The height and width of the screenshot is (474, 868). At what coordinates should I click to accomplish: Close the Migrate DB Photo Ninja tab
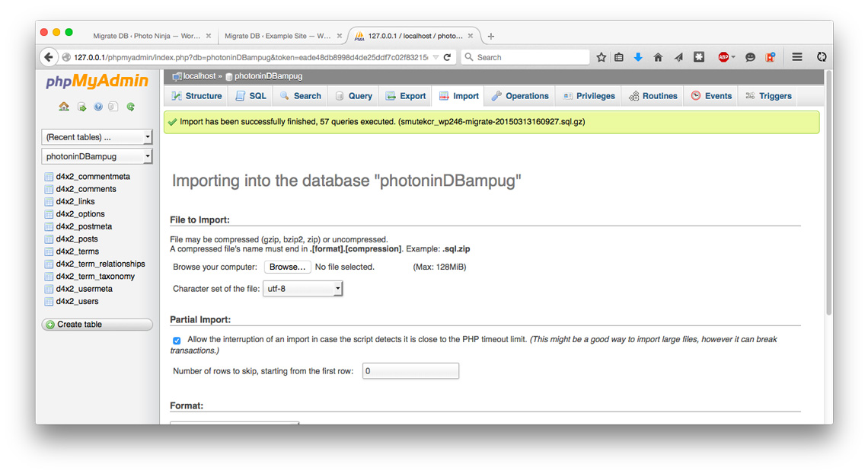(209, 36)
